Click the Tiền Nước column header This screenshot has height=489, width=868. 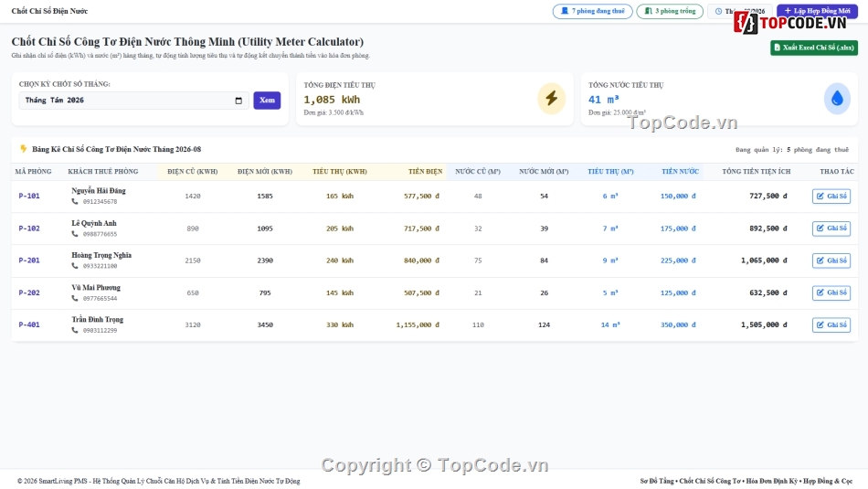[680, 172]
